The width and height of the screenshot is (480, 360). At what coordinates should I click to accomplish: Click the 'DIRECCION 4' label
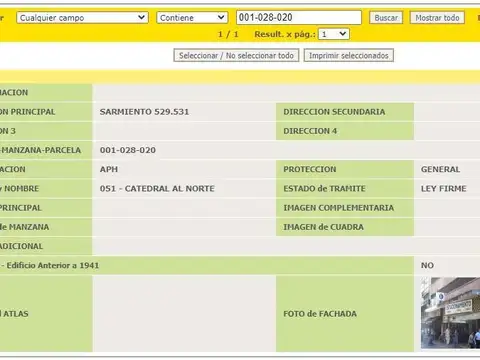pyautogui.click(x=310, y=131)
